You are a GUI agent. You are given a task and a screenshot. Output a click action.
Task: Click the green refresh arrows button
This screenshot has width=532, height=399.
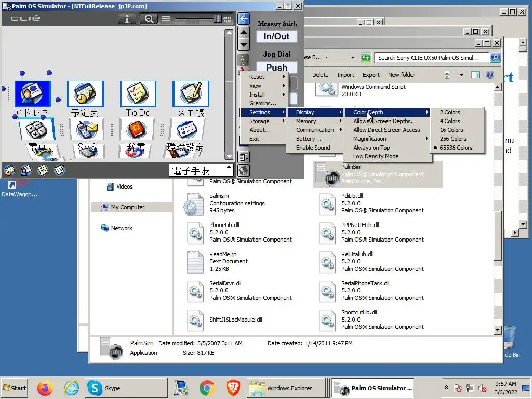pos(365,58)
